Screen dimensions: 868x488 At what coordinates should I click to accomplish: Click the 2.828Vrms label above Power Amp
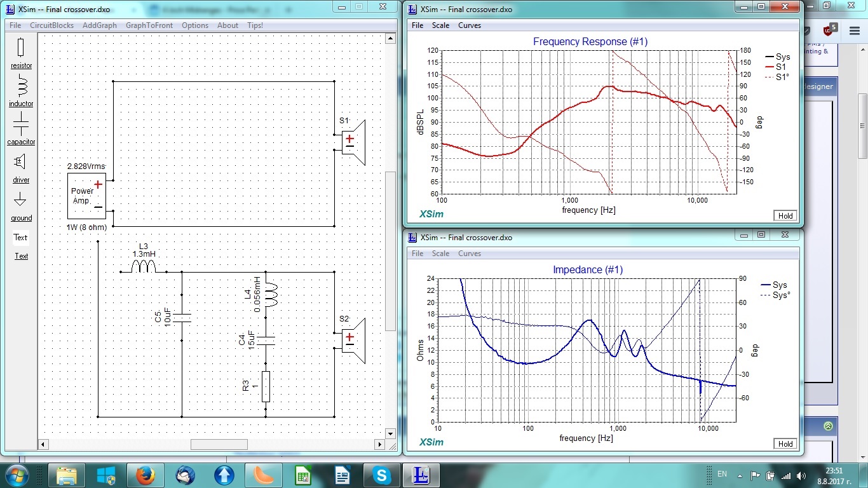coord(86,166)
